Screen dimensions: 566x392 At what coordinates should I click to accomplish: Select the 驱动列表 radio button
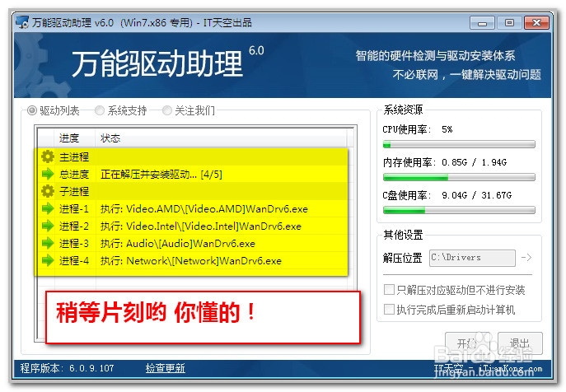click(x=32, y=110)
